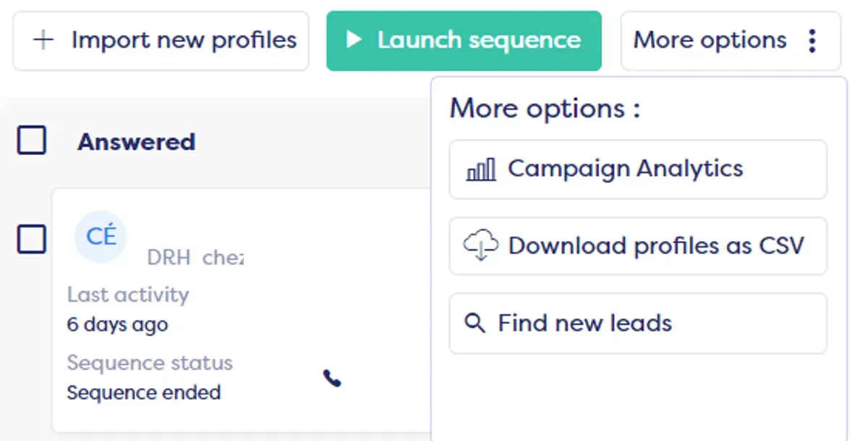Click the plus icon for importing profiles
Screen dimensions: 868x441
point(43,41)
